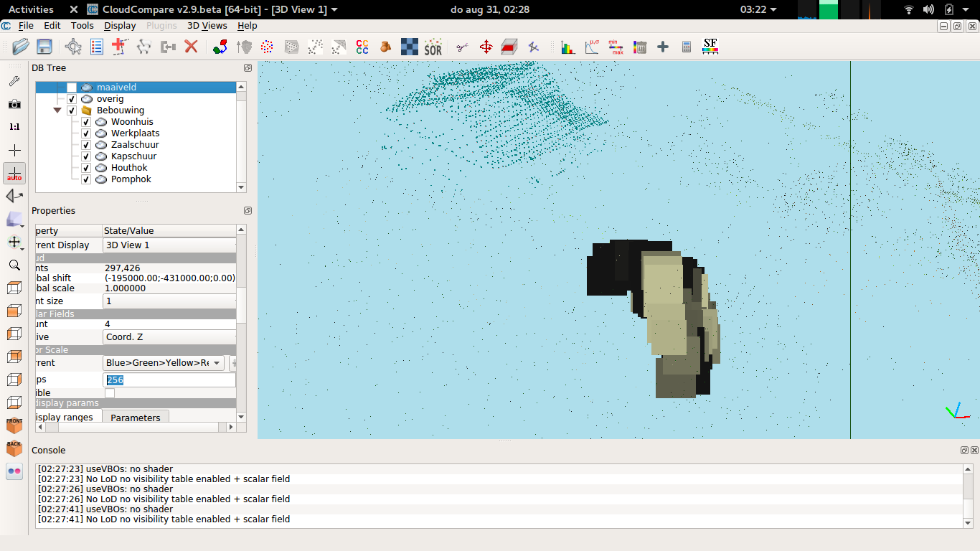Uncheck the Woonhuis cloud checkbox

(86, 122)
